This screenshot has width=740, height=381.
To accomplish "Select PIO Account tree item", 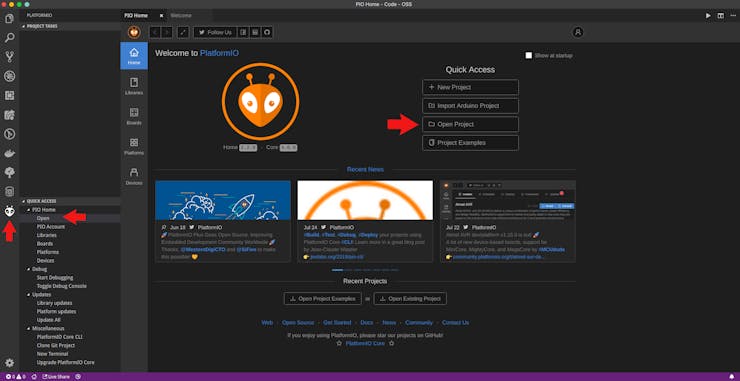I will tap(50, 227).
